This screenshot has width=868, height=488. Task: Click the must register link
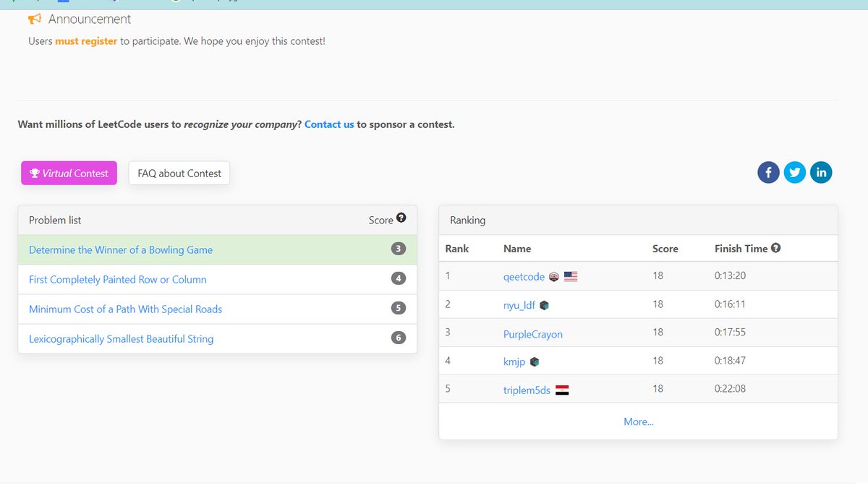[86, 41]
